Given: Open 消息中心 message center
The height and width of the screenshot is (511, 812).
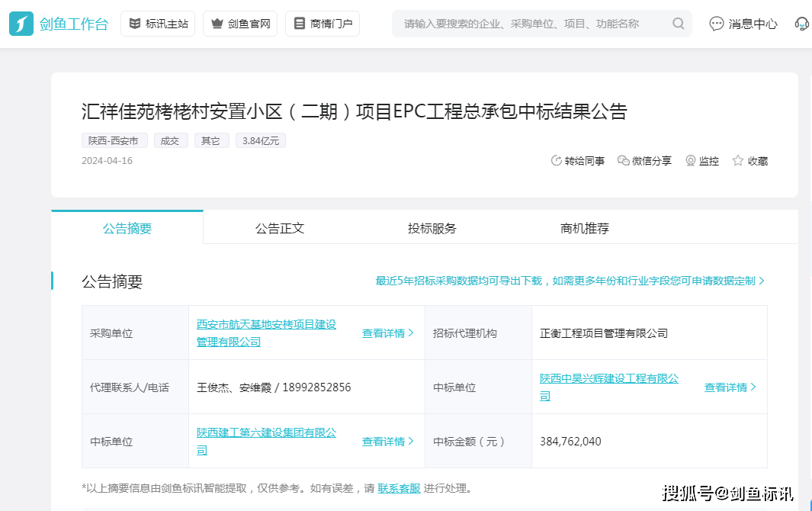Looking at the screenshot, I should coord(743,24).
